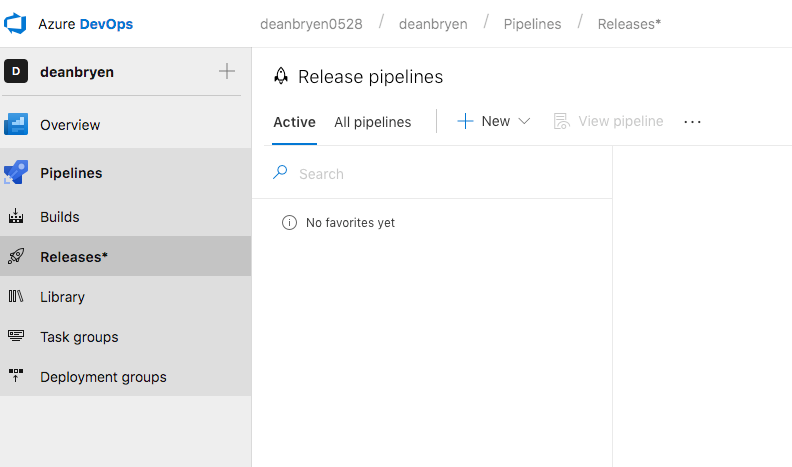The height and width of the screenshot is (467, 792).
Task: Open Library using its books icon
Action: coord(16,297)
